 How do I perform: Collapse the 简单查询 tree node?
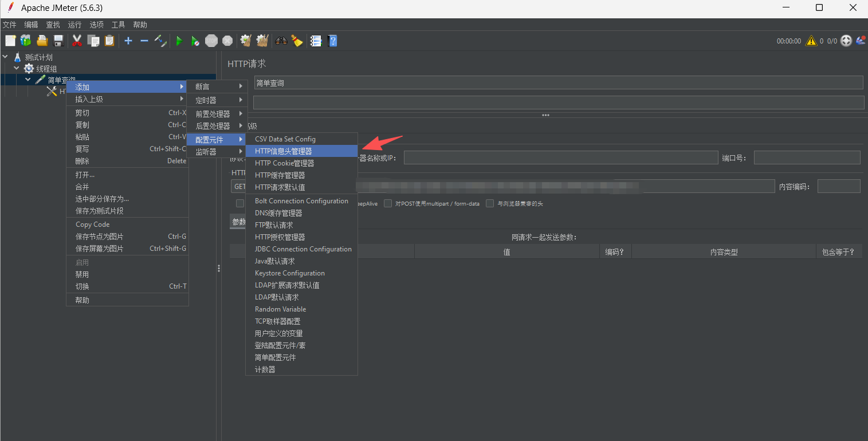tap(28, 80)
